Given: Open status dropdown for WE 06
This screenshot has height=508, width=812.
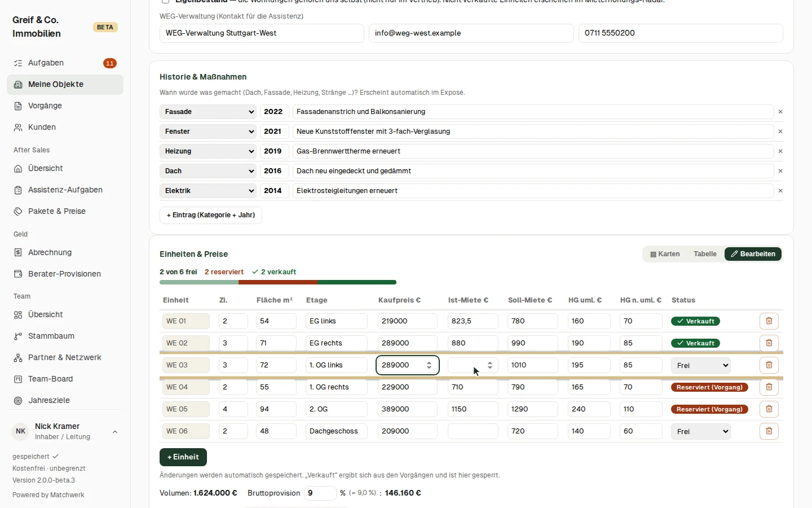Looking at the screenshot, I should [x=701, y=431].
